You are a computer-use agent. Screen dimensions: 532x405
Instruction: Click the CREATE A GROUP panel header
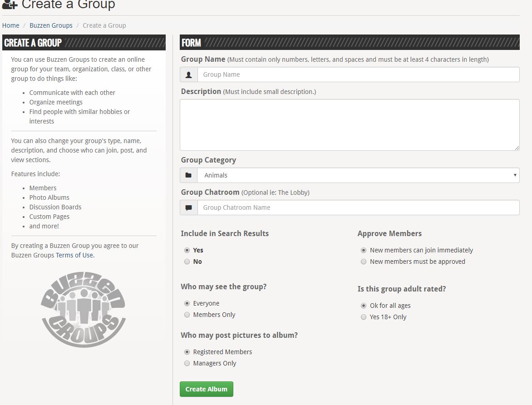pyautogui.click(x=84, y=42)
